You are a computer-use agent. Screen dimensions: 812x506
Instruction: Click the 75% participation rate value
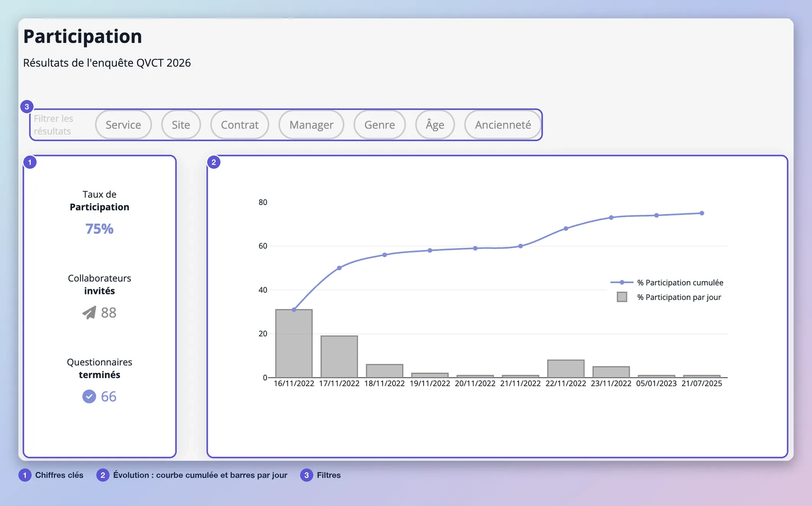click(99, 229)
